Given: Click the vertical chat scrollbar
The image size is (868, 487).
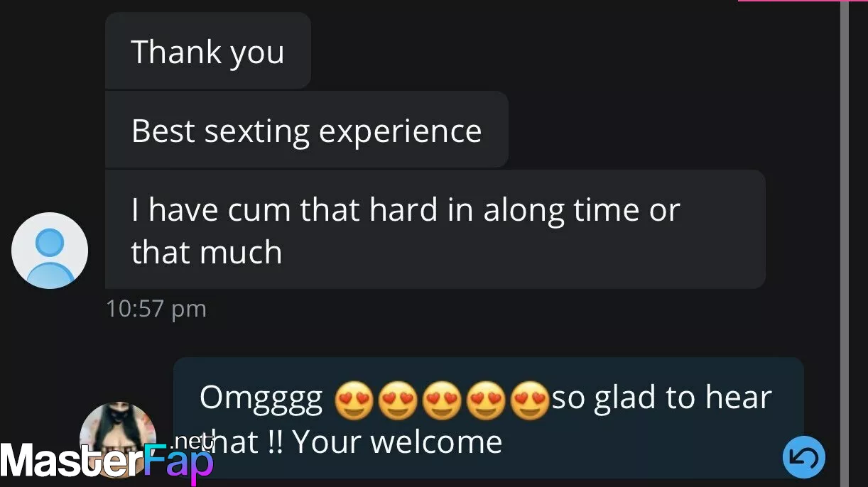Looking at the screenshot, I should pyautogui.click(x=844, y=243).
